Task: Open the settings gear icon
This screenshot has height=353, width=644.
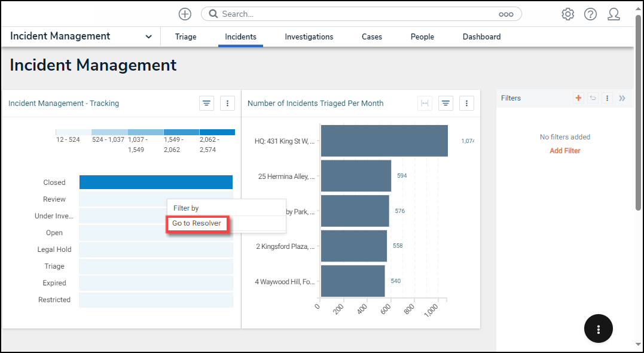Action: pyautogui.click(x=567, y=14)
